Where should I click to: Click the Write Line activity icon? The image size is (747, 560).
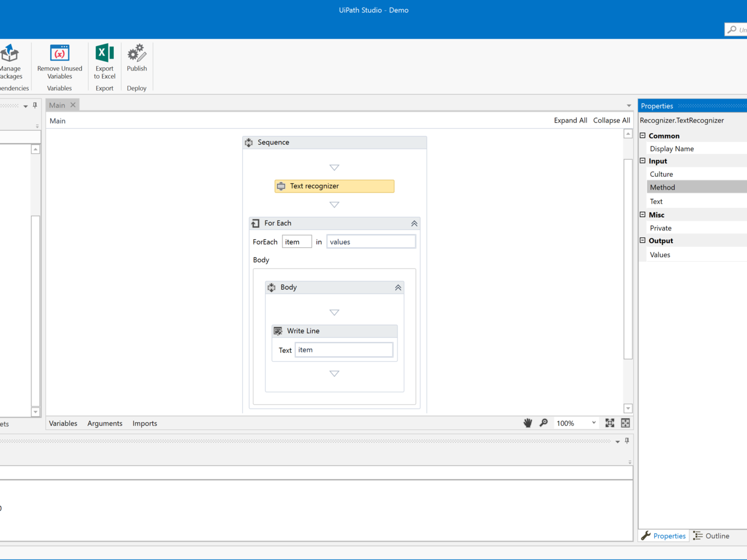click(278, 331)
